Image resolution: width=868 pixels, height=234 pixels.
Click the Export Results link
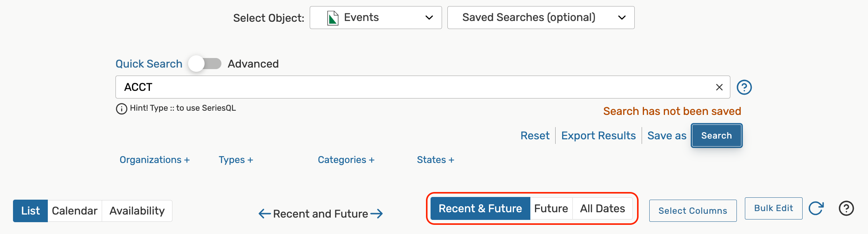(x=598, y=136)
